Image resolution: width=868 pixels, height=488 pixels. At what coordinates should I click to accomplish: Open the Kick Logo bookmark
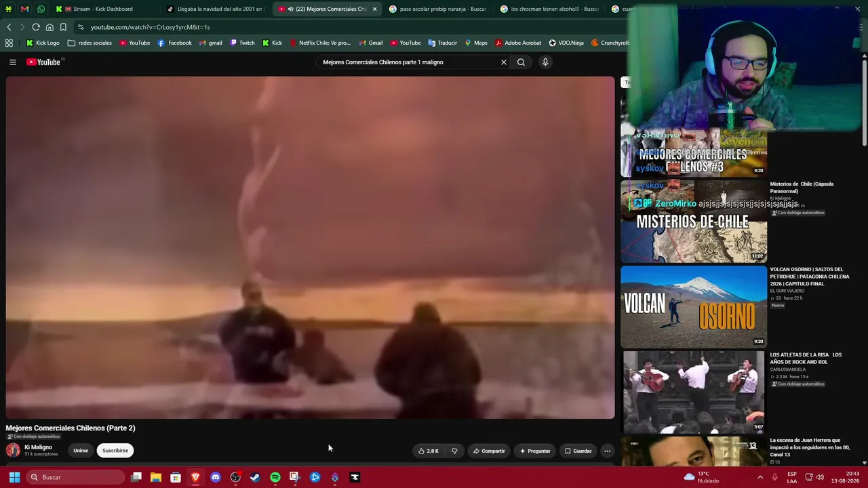pyautogui.click(x=43, y=43)
